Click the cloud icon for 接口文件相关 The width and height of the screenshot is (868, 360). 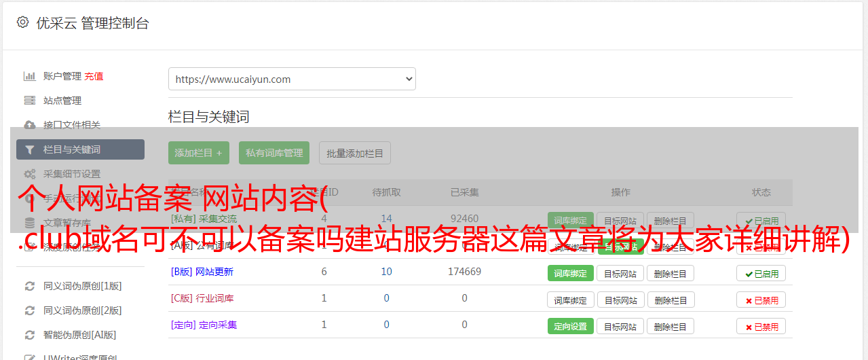30,125
